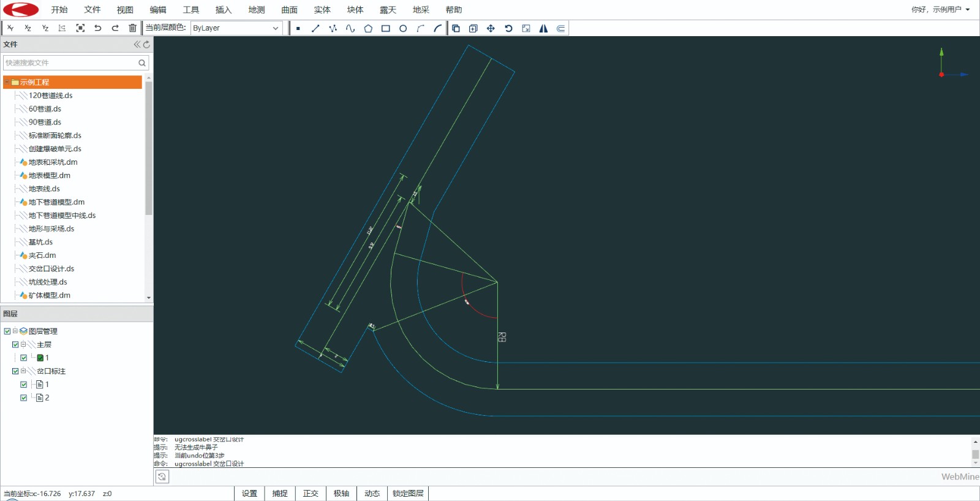This screenshot has height=501, width=980.
Task: Click the copy objects icon
Action: pos(456,28)
